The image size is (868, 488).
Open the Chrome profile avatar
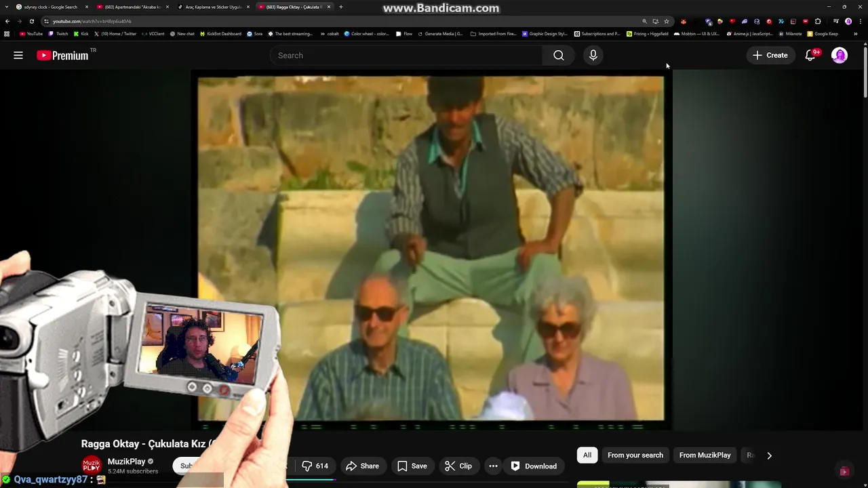[848, 21]
